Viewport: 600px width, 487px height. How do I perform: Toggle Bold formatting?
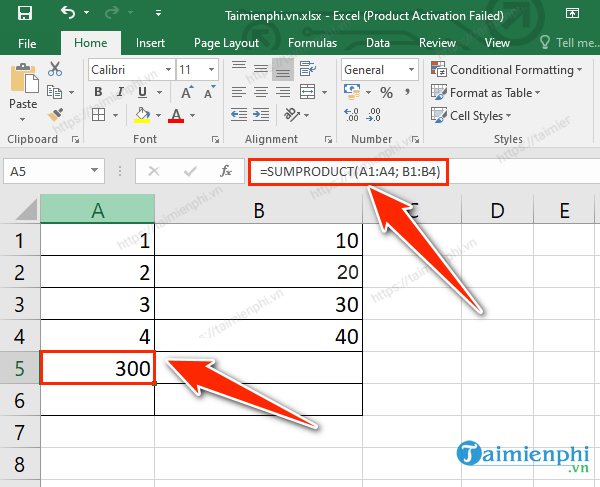pos(96,93)
